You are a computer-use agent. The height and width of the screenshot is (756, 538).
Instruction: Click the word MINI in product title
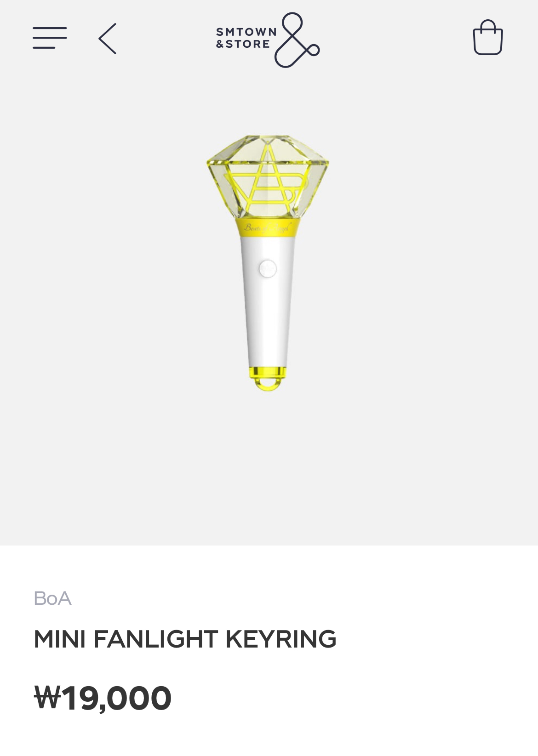tap(60, 639)
